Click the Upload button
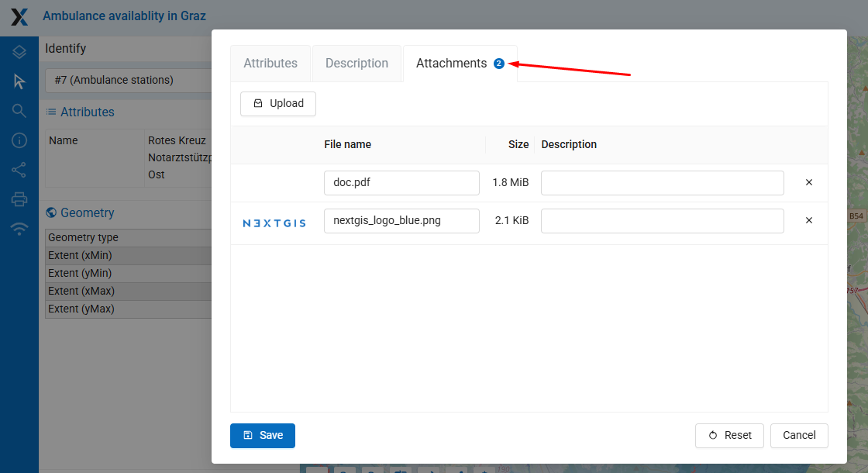This screenshot has width=868, height=473. pyautogui.click(x=278, y=104)
